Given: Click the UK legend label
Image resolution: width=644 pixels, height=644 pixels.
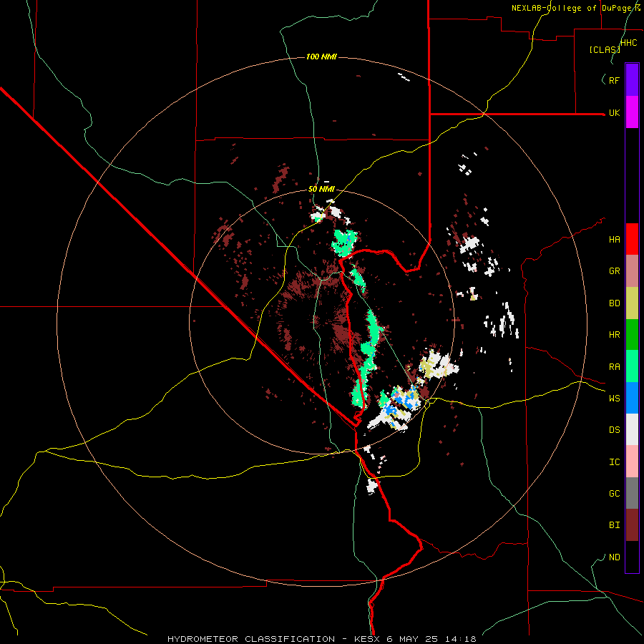Looking at the screenshot, I should [614, 112].
